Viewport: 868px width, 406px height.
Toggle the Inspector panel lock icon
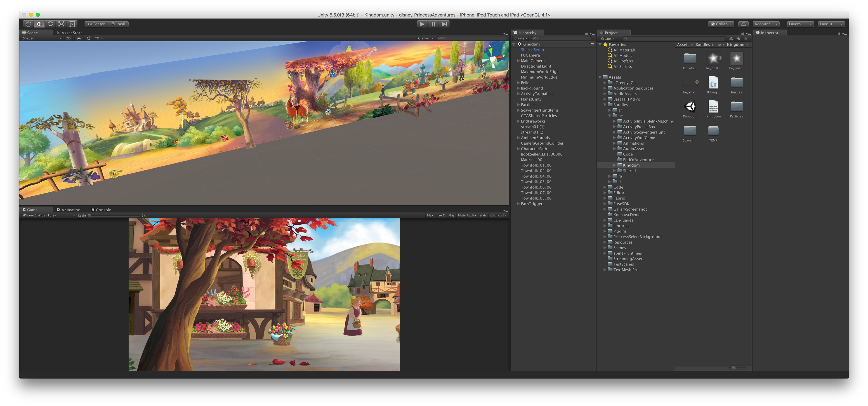pyautogui.click(x=839, y=33)
